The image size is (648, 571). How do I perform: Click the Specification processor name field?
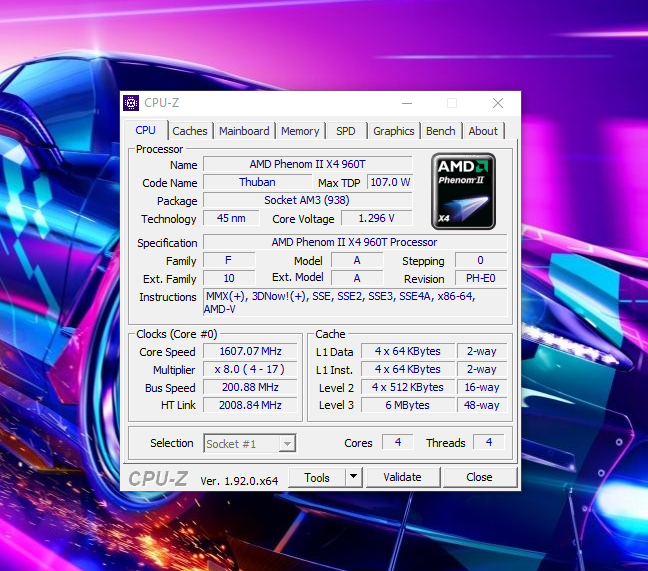coord(354,242)
